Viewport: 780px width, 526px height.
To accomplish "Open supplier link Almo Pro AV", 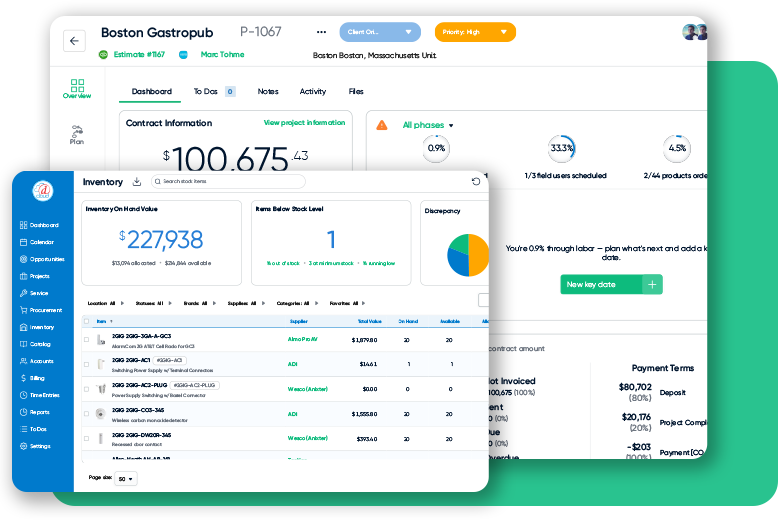I will [x=302, y=339].
